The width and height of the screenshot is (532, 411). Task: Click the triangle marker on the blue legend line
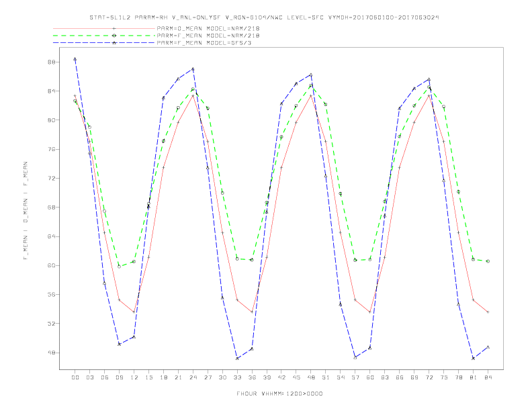pyautogui.click(x=114, y=43)
